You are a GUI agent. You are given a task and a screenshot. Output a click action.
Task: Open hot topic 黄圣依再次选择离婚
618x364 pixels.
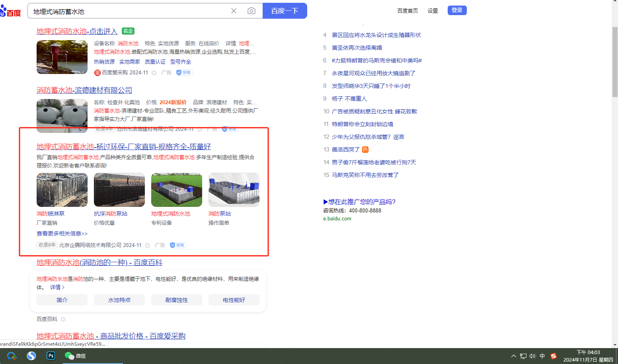coord(357,48)
